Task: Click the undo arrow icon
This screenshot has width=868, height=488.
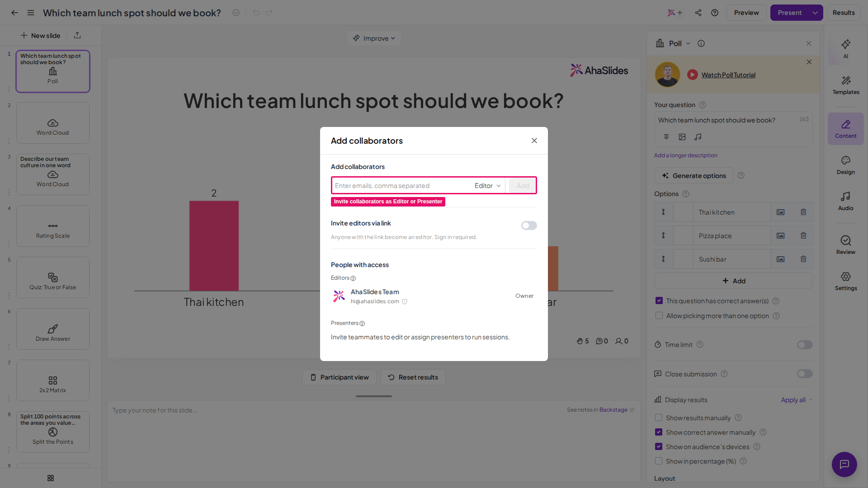Action: [x=256, y=13]
